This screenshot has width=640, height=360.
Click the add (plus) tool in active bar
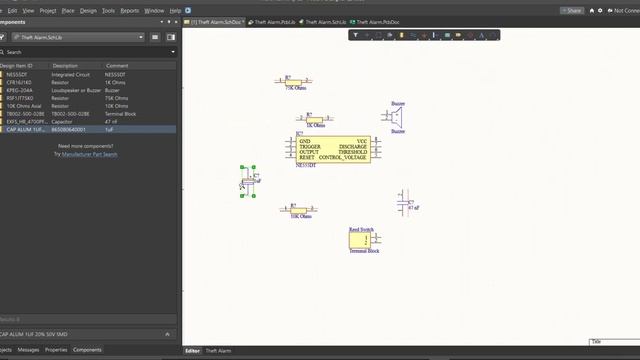coord(367,36)
